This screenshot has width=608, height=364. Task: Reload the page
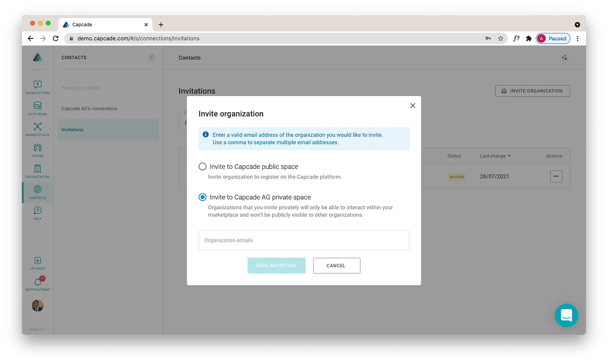pos(56,38)
